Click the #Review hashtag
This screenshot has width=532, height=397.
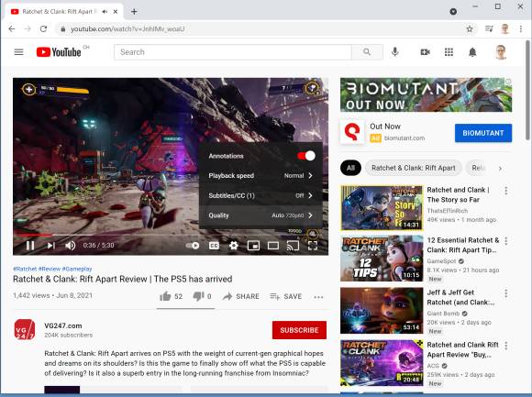click(50, 269)
